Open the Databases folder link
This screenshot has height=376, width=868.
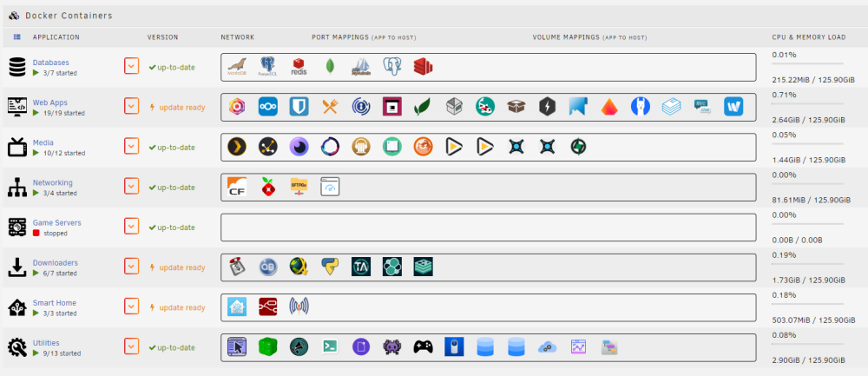click(x=51, y=63)
